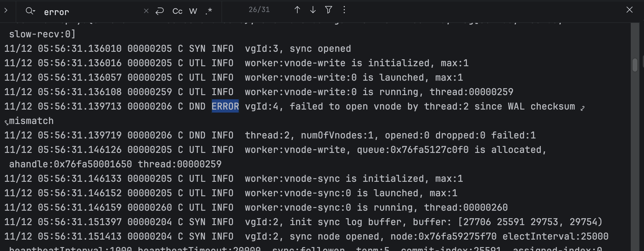Click the soft-wrap arrow before "mismatch"

click(7, 122)
